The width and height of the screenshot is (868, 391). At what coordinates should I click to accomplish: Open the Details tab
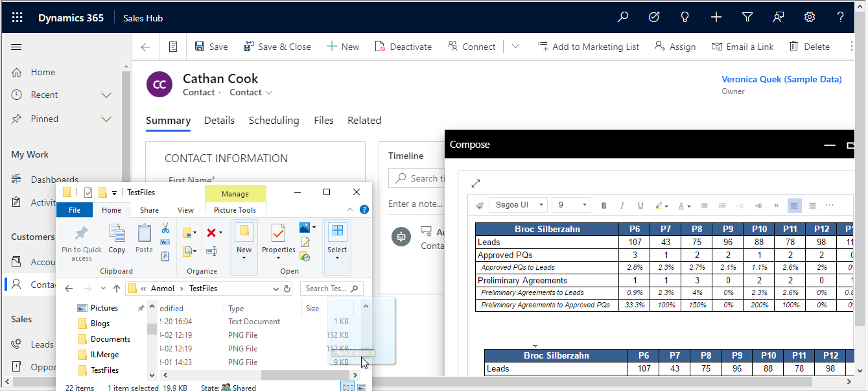(x=219, y=121)
